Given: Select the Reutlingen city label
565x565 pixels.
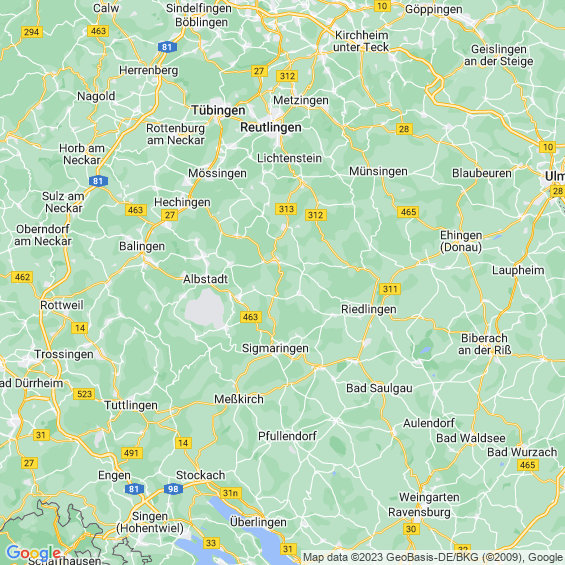Looking at the screenshot, I should 271,127.
